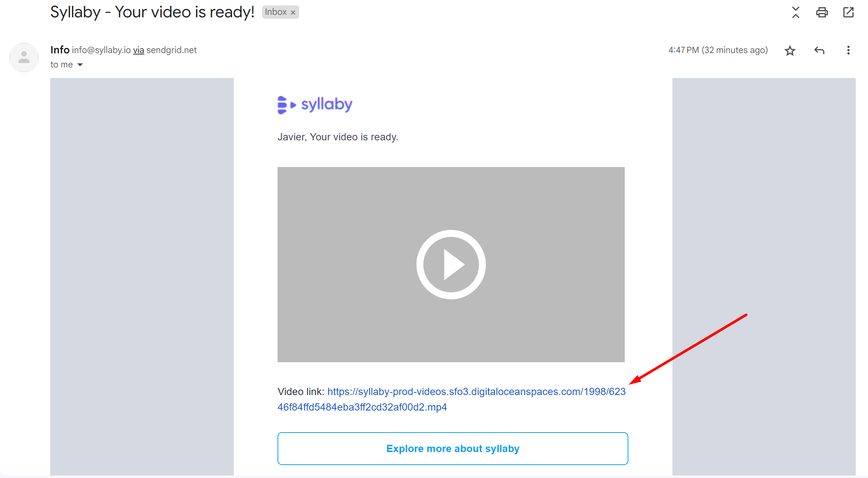This screenshot has width=868, height=478.
Task: Remove the Inbox label with x
Action: point(293,12)
